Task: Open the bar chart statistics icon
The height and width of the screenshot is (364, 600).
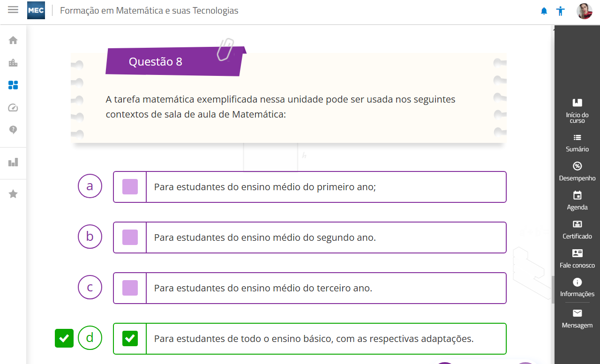Action: coord(13,162)
